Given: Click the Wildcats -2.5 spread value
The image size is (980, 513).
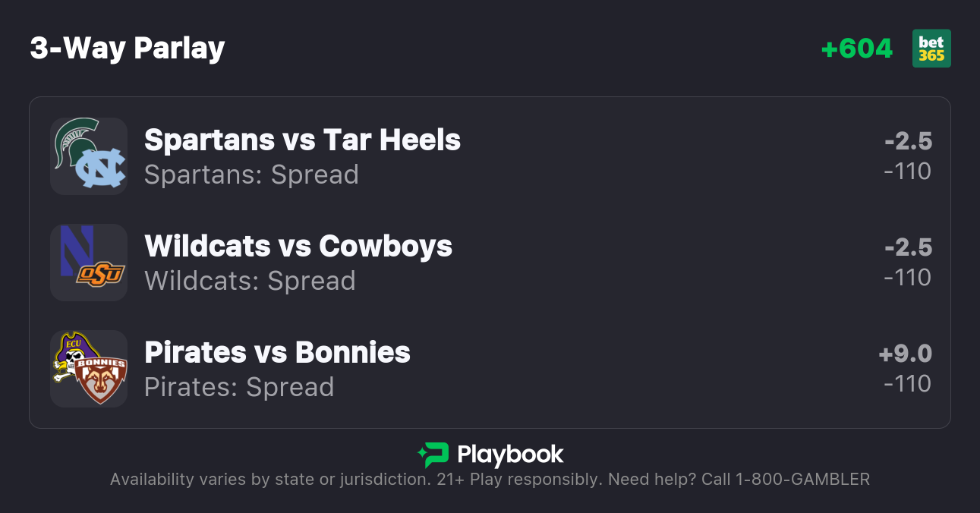Looking at the screenshot, I should [908, 247].
